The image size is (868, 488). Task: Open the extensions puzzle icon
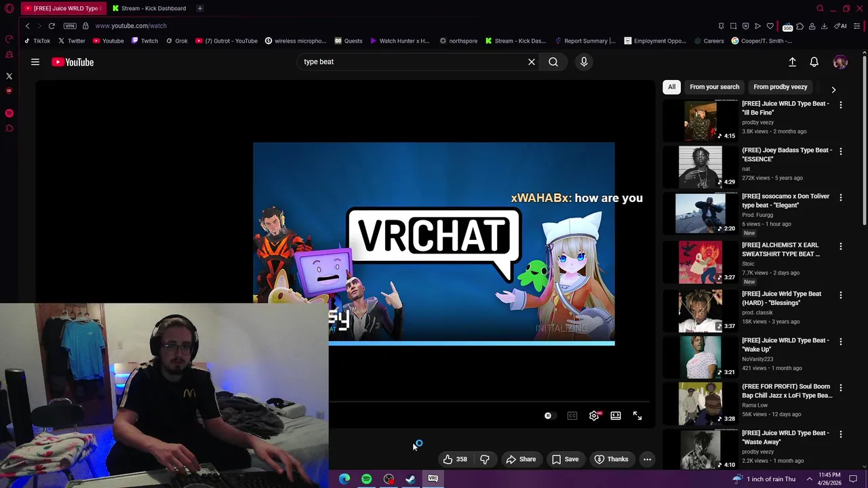800,26
